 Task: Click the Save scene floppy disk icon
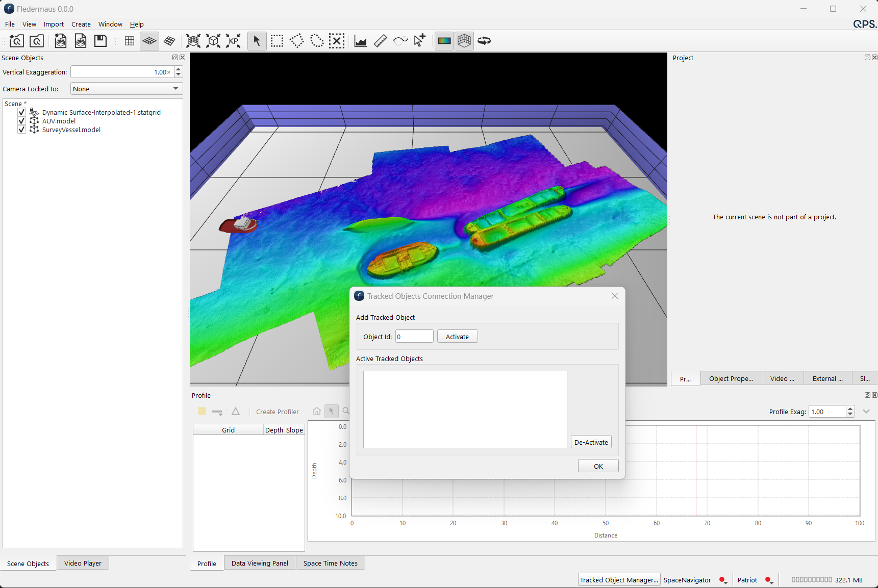point(101,41)
